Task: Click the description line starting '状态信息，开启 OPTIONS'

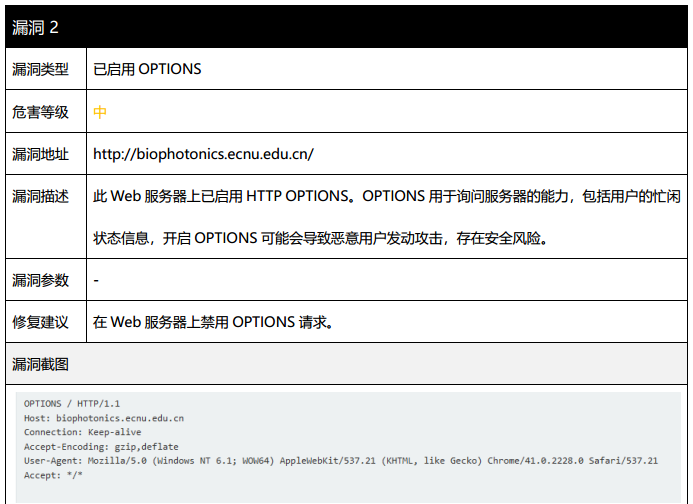Action: [x=320, y=238]
